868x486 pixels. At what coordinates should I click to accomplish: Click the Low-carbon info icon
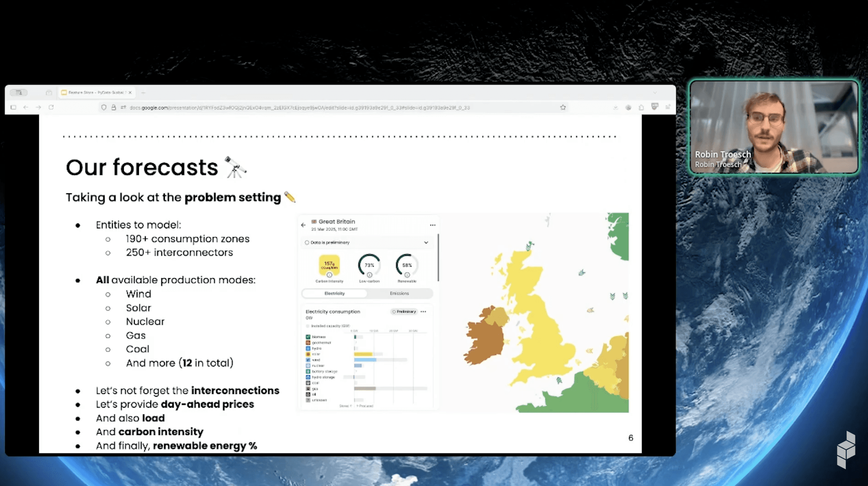tap(369, 275)
